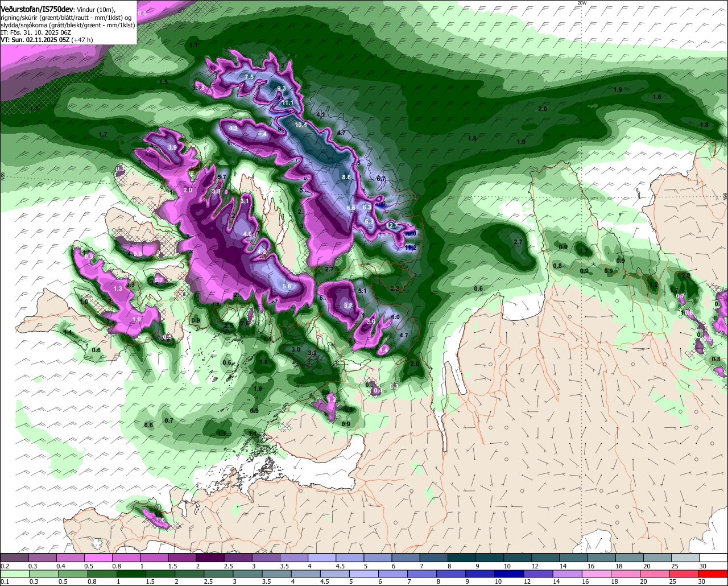
Task: Click the 5.1 value label
Action: (x=362, y=291)
